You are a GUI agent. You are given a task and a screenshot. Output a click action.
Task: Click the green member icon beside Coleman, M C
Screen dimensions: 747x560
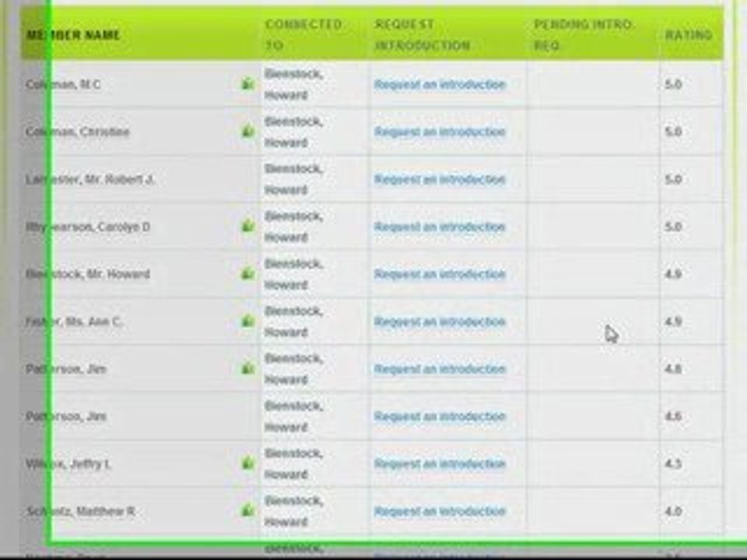[247, 84]
